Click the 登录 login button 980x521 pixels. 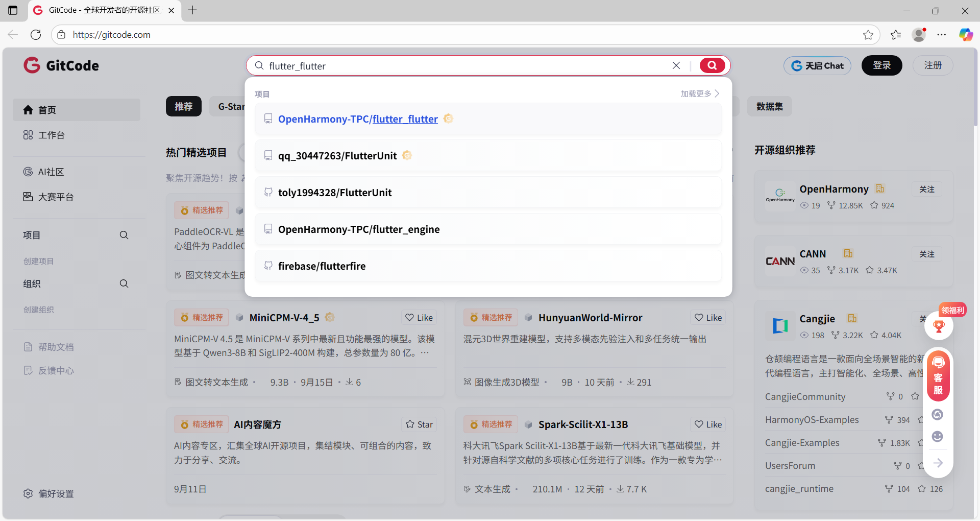pyautogui.click(x=881, y=65)
